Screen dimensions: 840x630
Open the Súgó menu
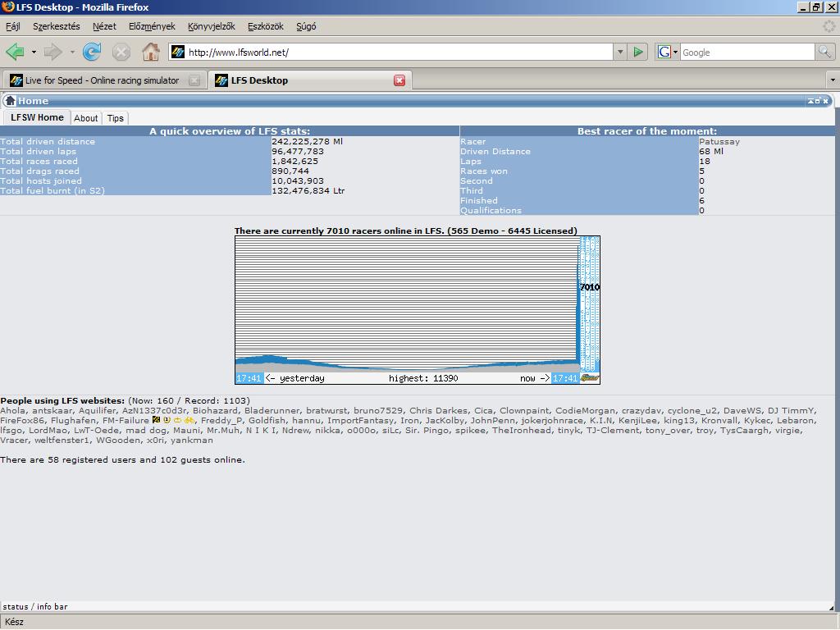(x=306, y=26)
